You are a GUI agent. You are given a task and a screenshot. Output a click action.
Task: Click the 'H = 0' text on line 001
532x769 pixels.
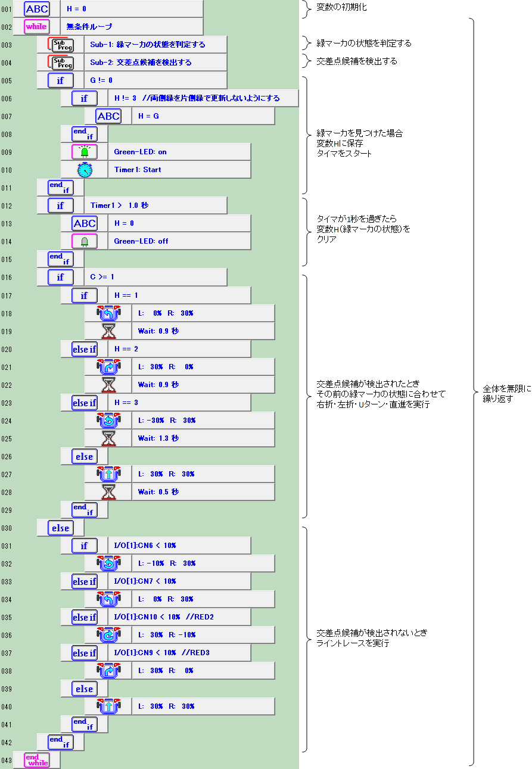pyautogui.click(x=76, y=9)
